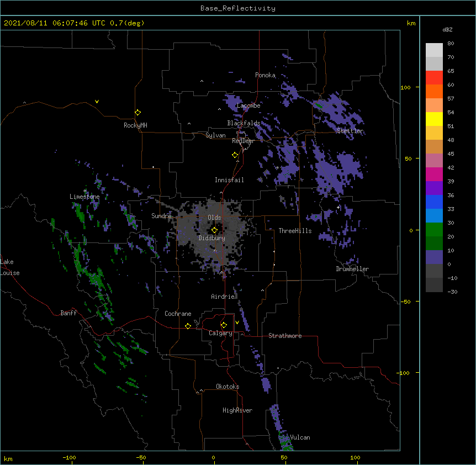Click the Strathmore city label
This screenshot has height=465, width=476.
click(285, 336)
